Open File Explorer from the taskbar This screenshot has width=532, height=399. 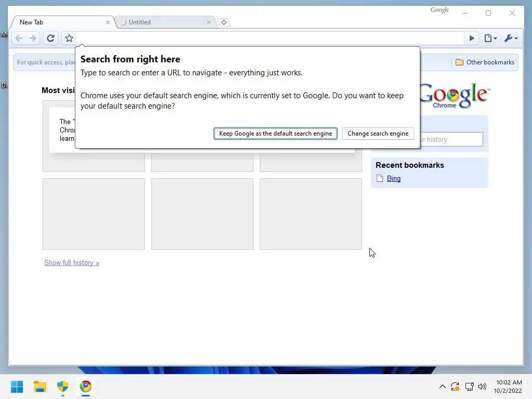[39, 387]
